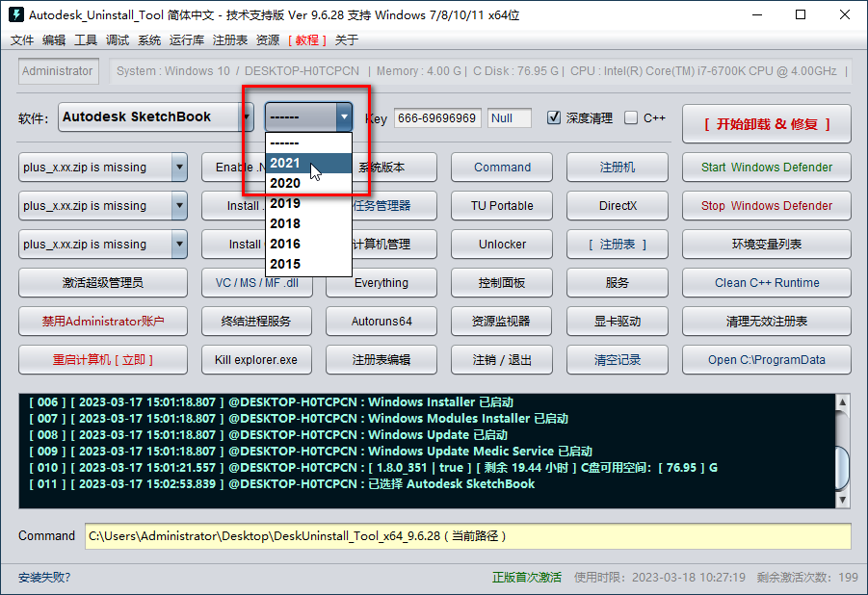Launch Unlocker tool
The width and height of the screenshot is (868, 595).
(x=502, y=245)
